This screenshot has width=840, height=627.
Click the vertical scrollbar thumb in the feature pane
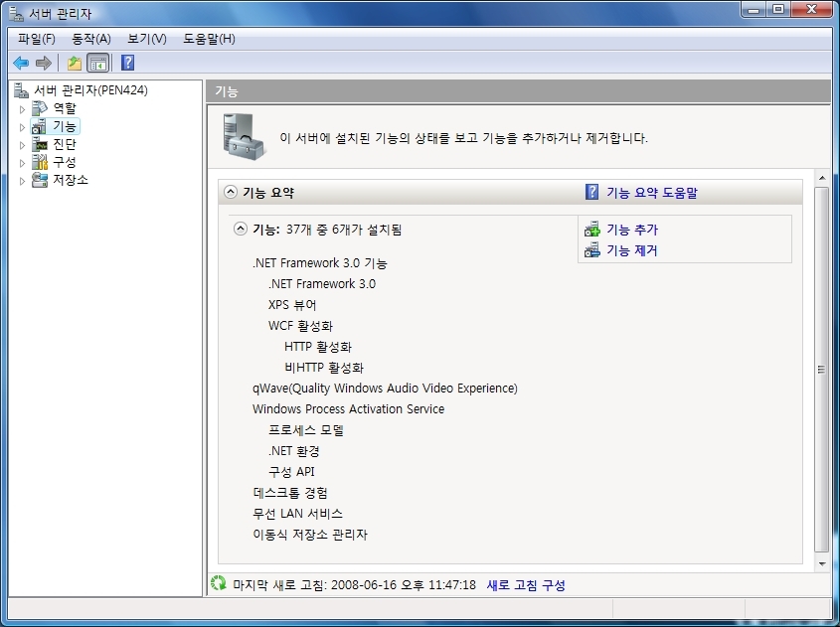point(822,369)
